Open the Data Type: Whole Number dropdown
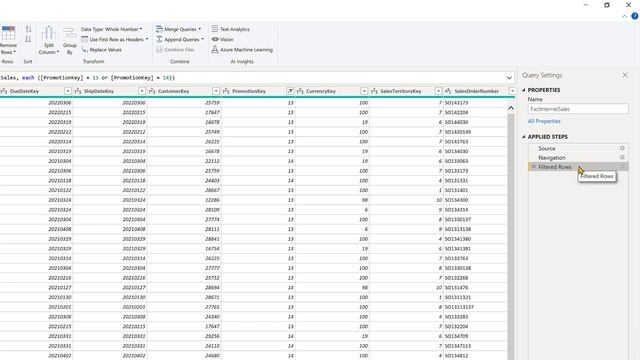640x360 pixels. (111, 29)
